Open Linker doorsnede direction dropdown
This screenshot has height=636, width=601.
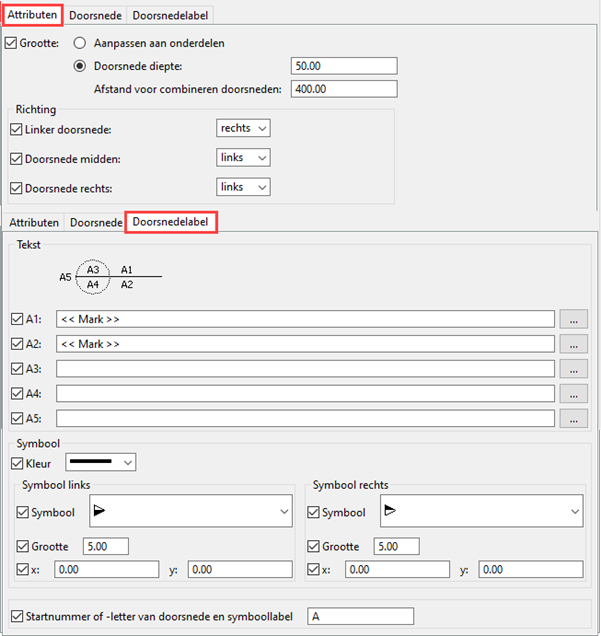coord(243,128)
